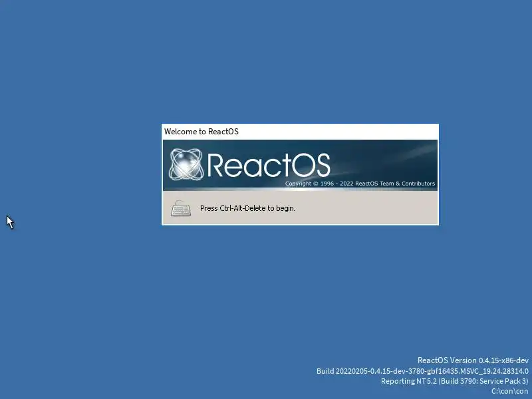This screenshot has height=399, width=532.
Task: Click the Build 20220205-0.4.15-dev-3780 line
Action: 422,371
